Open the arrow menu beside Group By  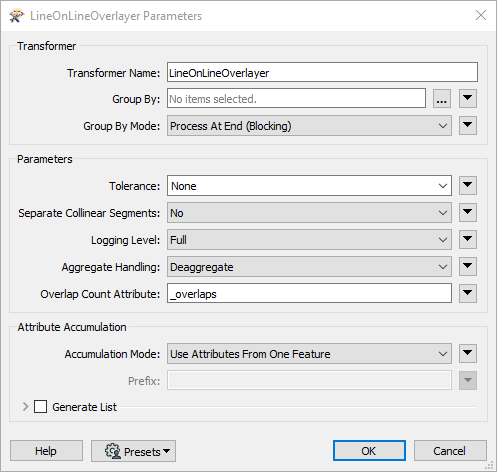point(468,98)
